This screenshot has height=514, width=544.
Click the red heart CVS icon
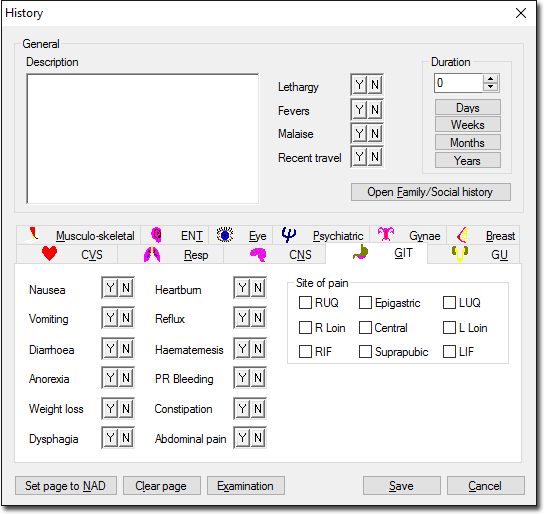[49, 254]
